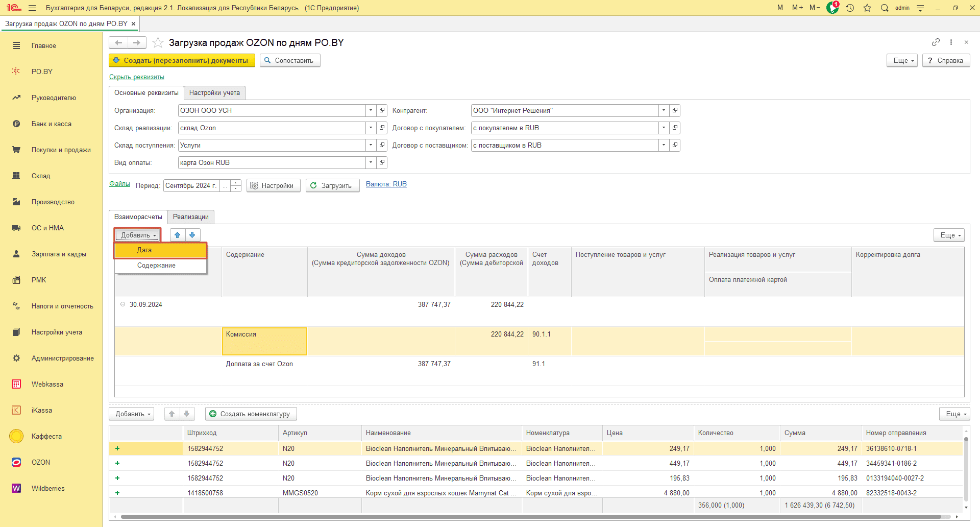Screen dimensions: 980x527
Task: Open the Справка help button
Action: click(x=946, y=60)
